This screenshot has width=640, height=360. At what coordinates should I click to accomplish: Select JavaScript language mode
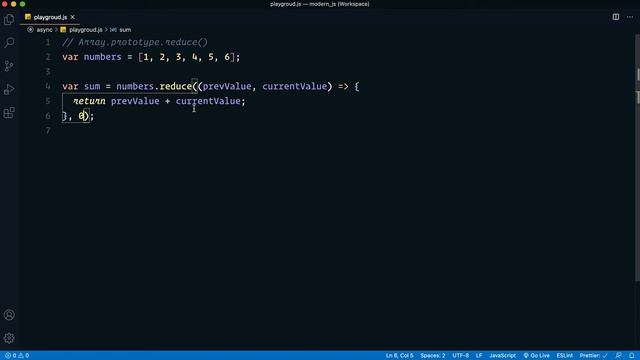502,356
